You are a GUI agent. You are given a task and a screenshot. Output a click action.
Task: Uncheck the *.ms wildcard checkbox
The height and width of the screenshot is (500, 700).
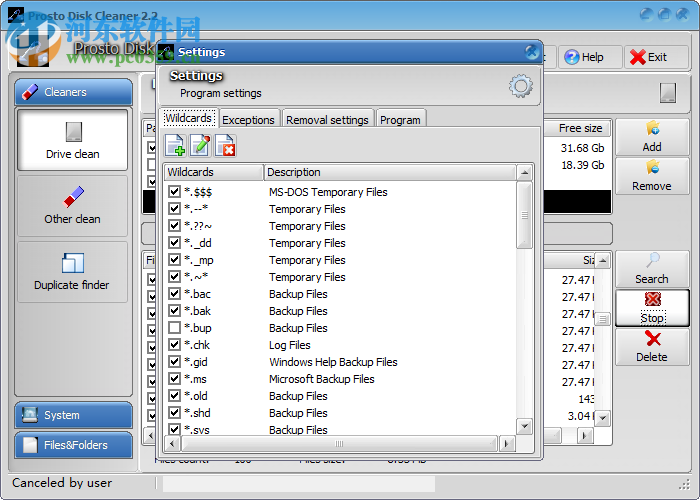(174, 379)
